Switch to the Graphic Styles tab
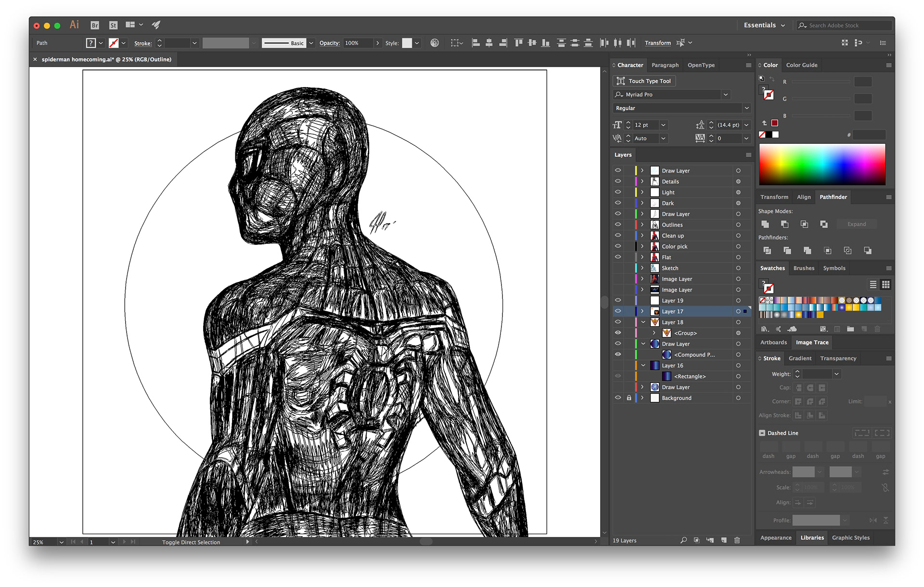The image size is (924, 587). [850, 538]
